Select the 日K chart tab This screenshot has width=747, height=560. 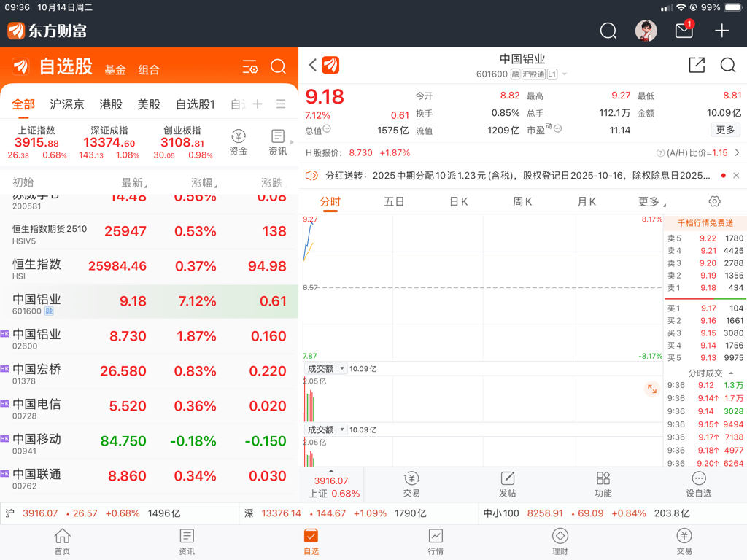tap(459, 202)
